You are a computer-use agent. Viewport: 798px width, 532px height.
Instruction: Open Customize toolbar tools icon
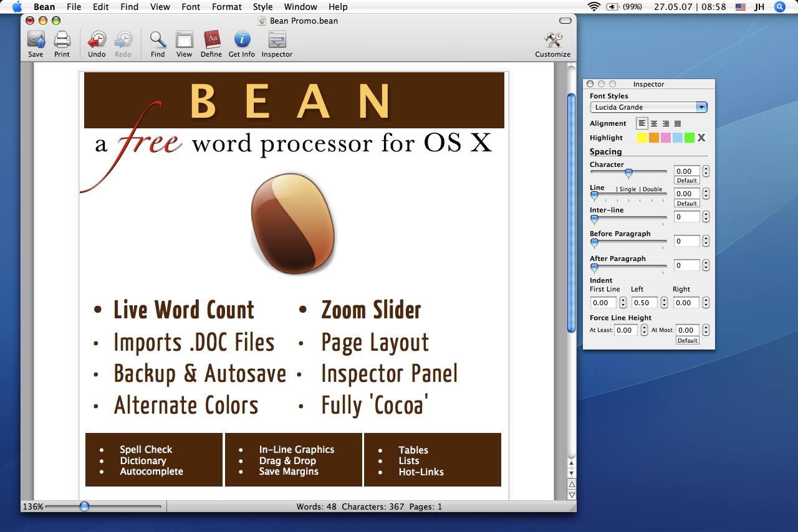[x=552, y=41]
